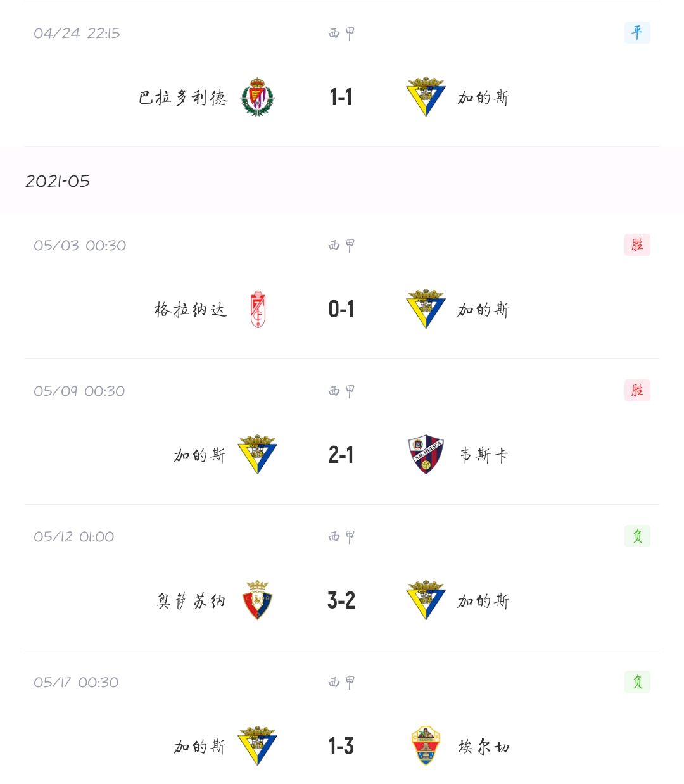Click Cádiz crest in the 2-1 match
This screenshot has height=784, width=684.
[x=257, y=455]
